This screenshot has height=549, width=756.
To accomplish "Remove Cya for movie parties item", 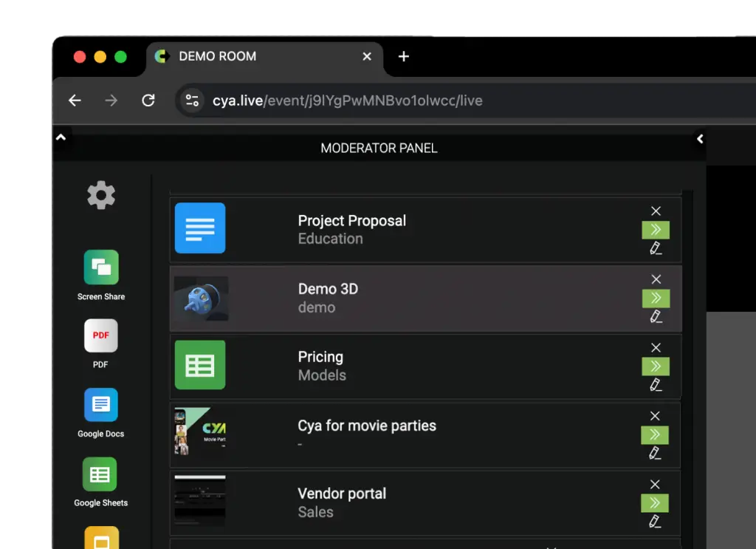I will [x=655, y=416].
